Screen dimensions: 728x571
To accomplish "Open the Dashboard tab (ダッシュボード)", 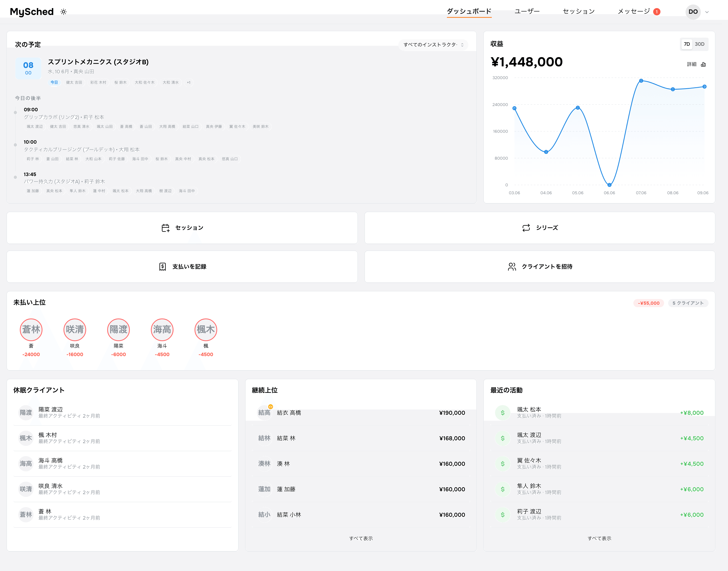I will (x=469, y=11).
